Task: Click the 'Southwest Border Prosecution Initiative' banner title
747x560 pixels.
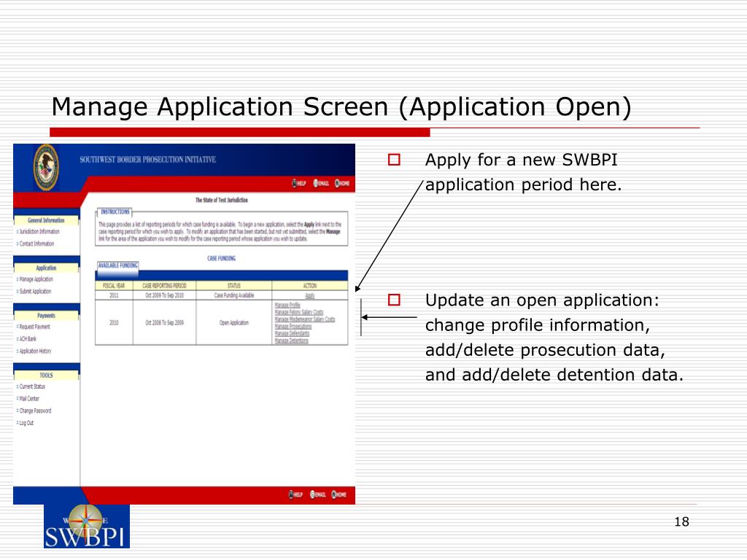Action: (x=147, y=160)
